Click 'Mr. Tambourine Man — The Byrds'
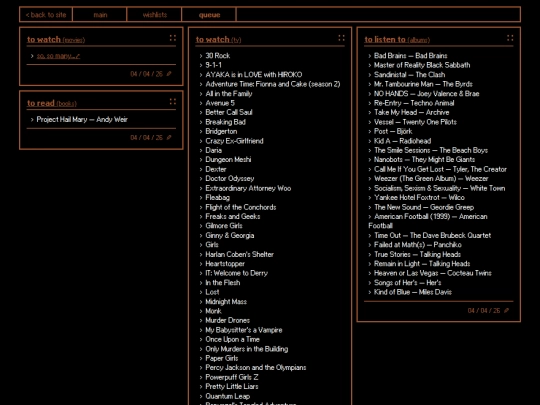This screenshot has width=540, height=405. (423, 84)
